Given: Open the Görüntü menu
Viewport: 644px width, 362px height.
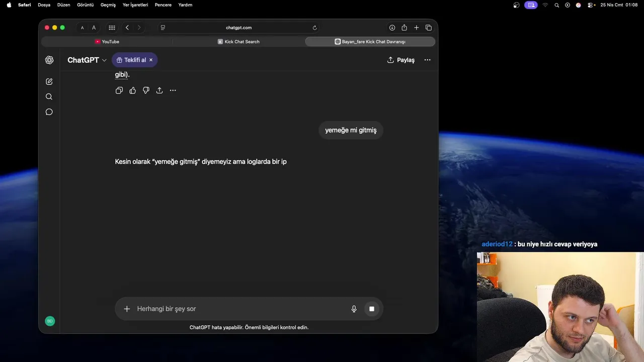Looking at the screenshot, I should click(x=85, y=5).
